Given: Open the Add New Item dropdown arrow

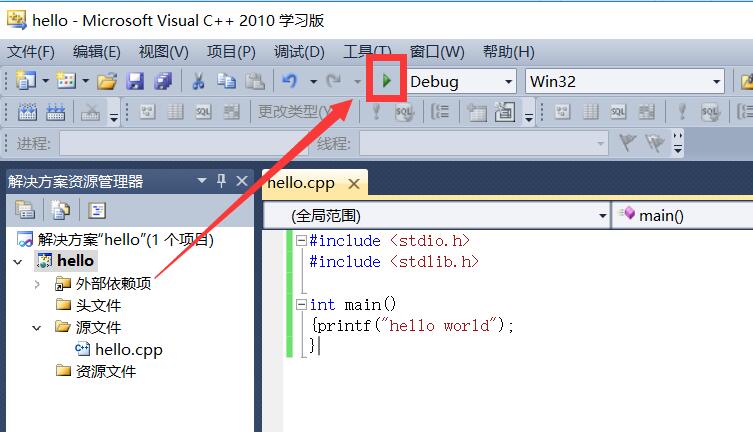Looking at the screenshot, I should pos(85,81).
